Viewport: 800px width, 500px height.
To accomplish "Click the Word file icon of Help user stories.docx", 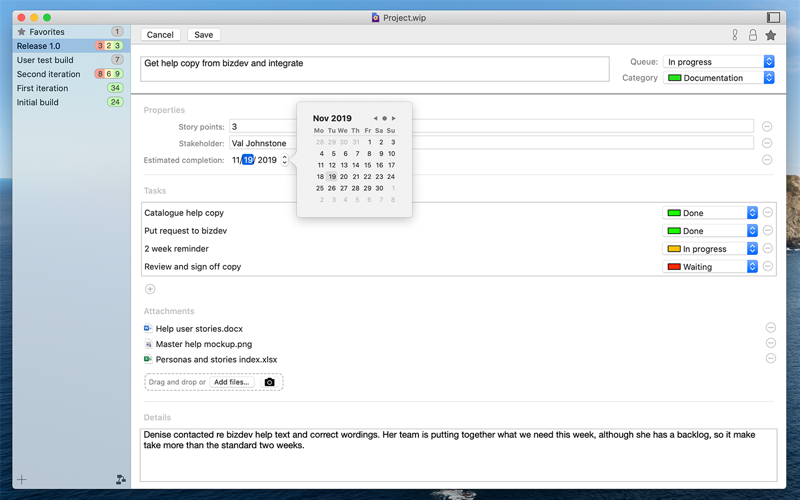I will click(148, 329).
